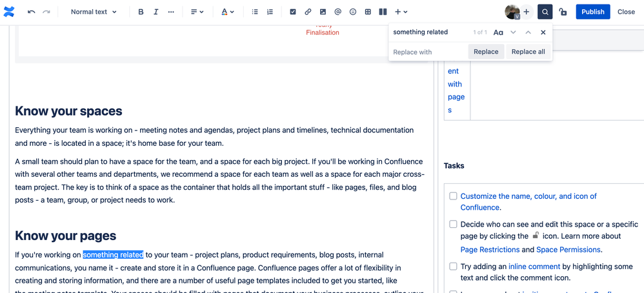The image size is (644, 293).
Task: Open the inline comment link
Action: click(x=534, y=267)
